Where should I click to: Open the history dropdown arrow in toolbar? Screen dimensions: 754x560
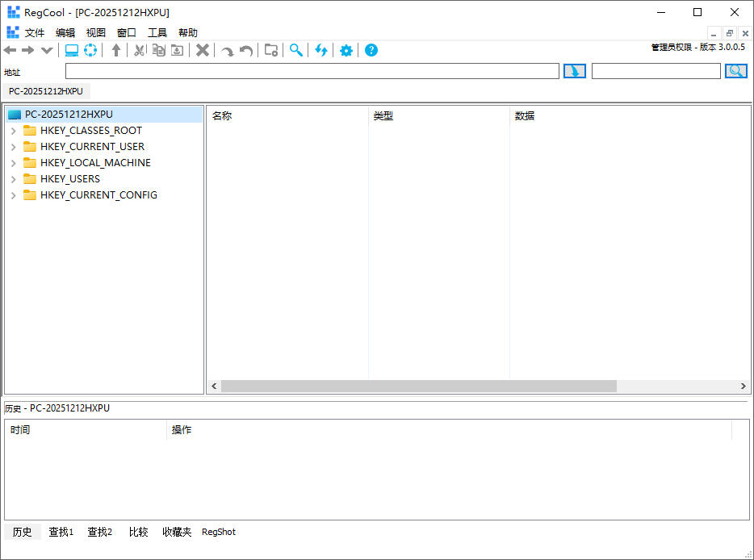[47, 50]
